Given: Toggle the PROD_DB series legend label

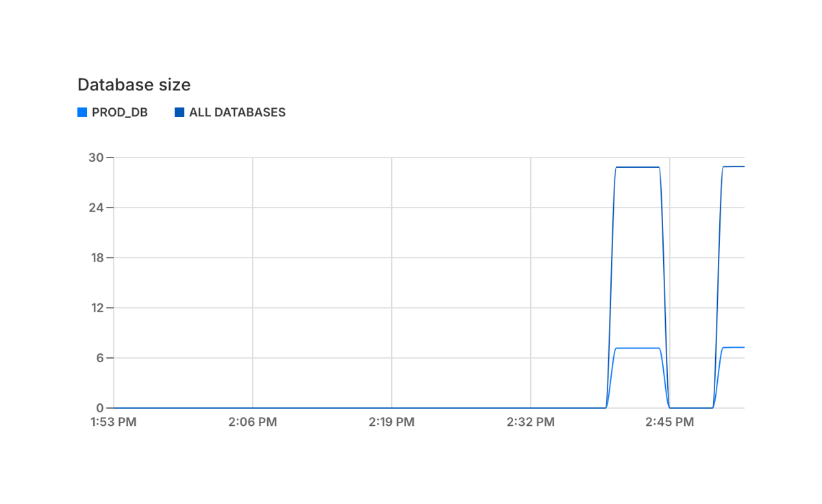Looking at the screenshot, I should coord(119,112).
